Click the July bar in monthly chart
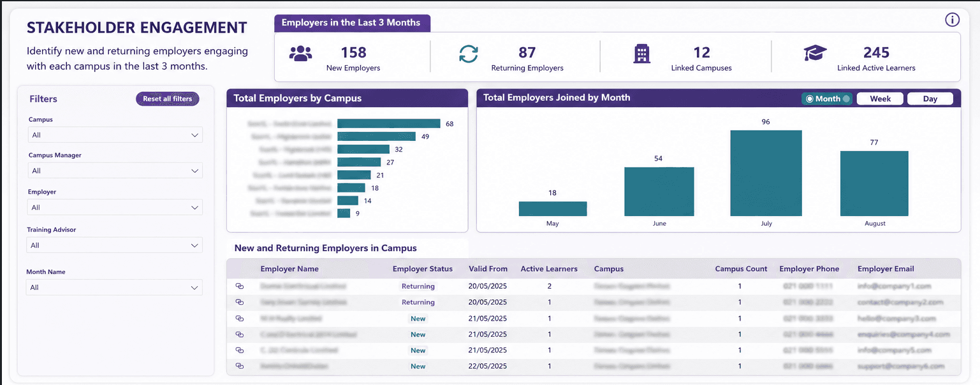This screenshot has width=980, height=385. [x=766, y=173]
